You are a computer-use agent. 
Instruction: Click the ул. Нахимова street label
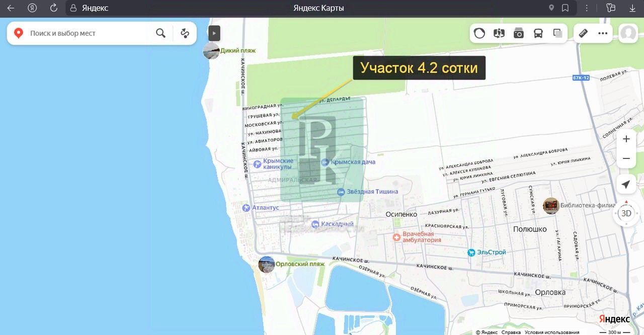click(265, 132)
